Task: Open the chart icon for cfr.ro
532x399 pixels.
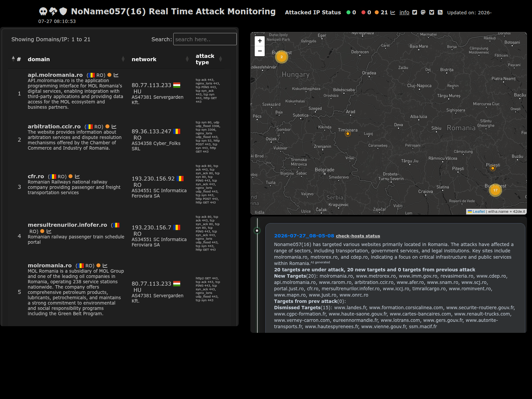Action: coord(77,177)
